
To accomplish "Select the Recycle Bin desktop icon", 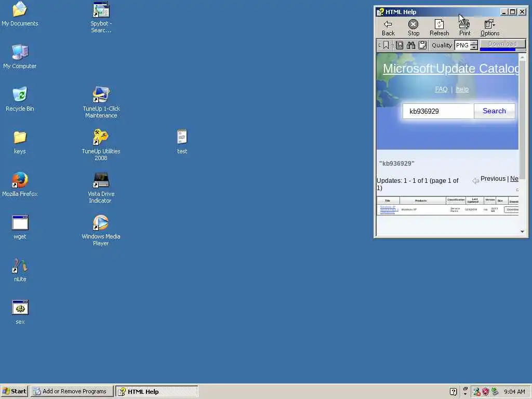I will (x=20, y=99).
